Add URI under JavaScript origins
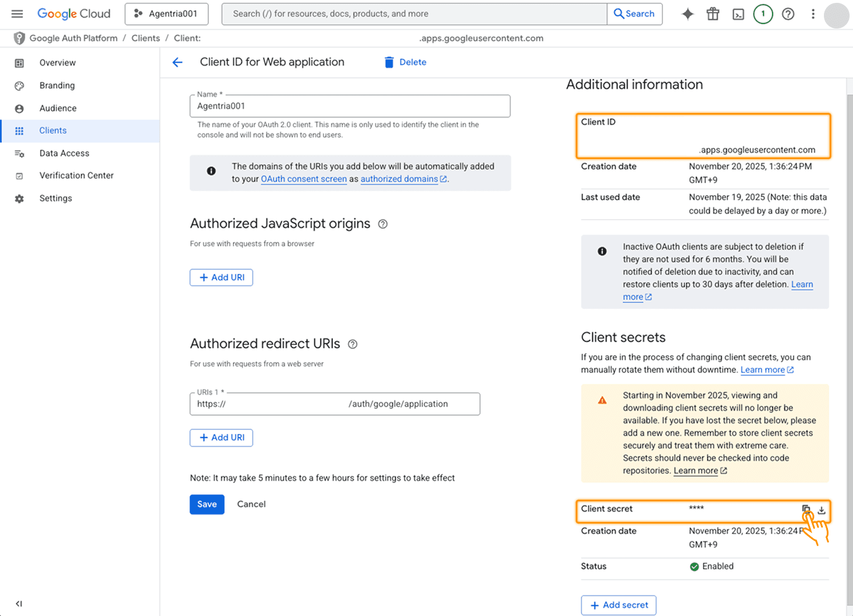 (221, 277)
